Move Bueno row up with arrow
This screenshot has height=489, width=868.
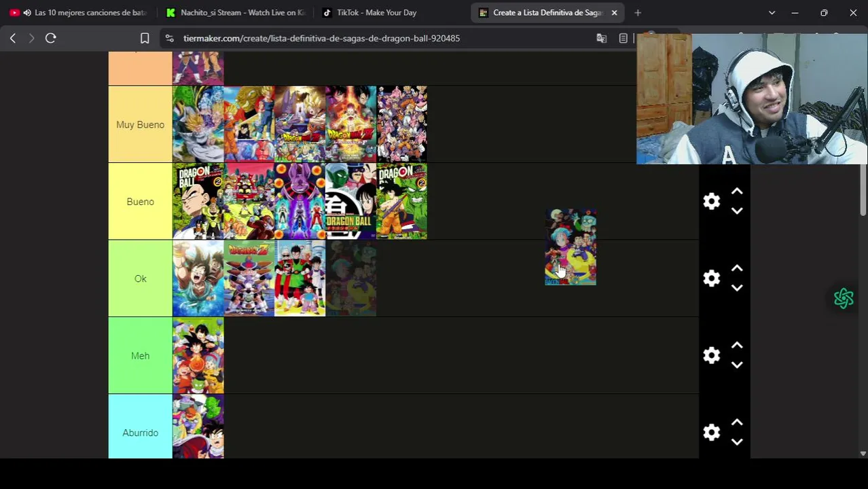737,192
